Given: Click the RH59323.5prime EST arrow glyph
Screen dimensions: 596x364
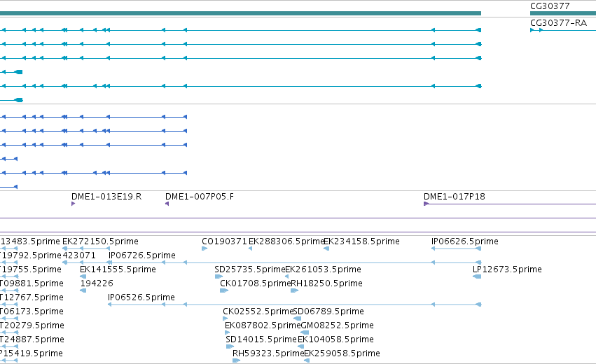Looking at the screenshot, I should click(x=236, y=360).
